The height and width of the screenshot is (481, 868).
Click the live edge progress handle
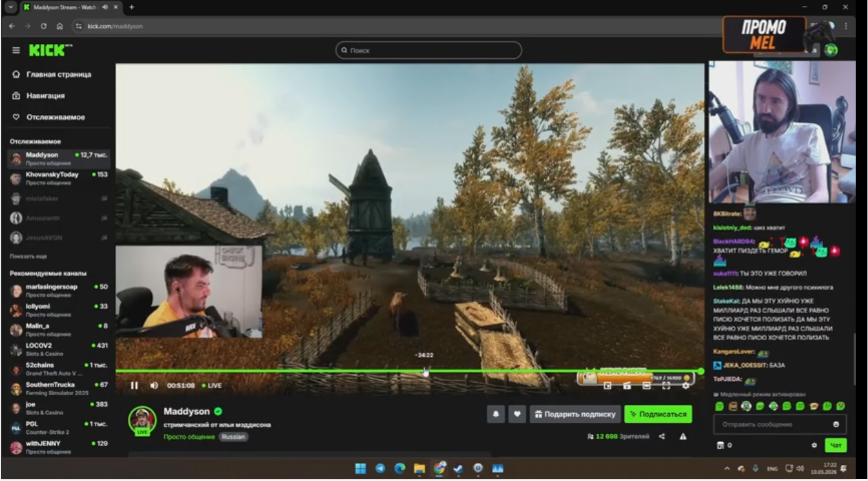point(701,371)
